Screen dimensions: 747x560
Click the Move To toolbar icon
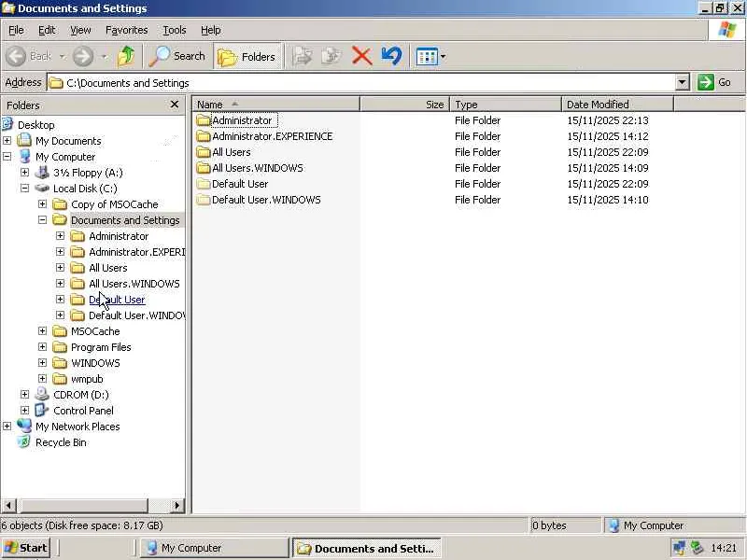pyautogui.click(x=302, y=57)
